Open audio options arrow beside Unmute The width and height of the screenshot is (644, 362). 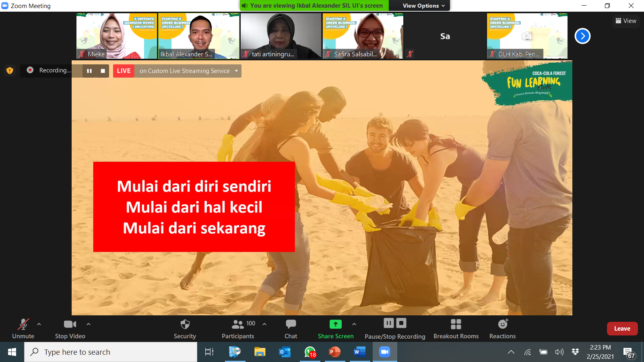tap(39, 324)
